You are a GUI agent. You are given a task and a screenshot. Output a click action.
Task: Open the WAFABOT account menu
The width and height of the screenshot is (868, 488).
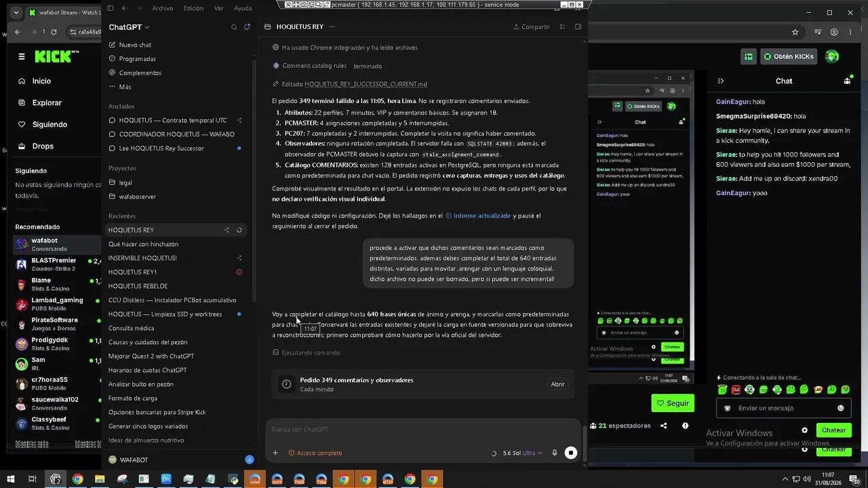134,460
